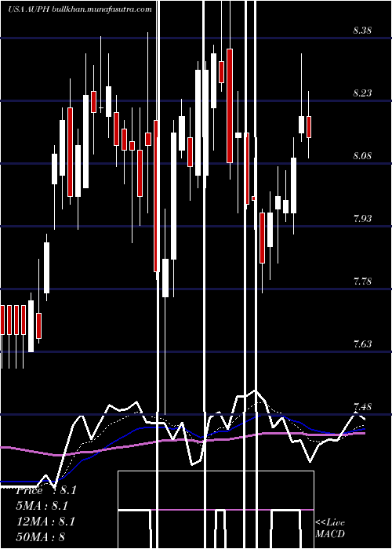Click the 8.08 price axis label

(x=362, y=156)
